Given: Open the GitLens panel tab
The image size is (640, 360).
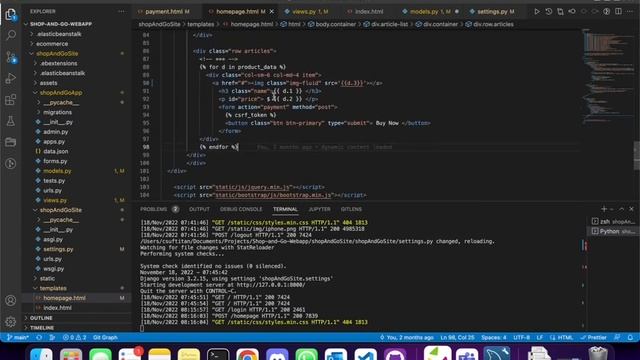Looking at the screenshot, I should point(351,209).
